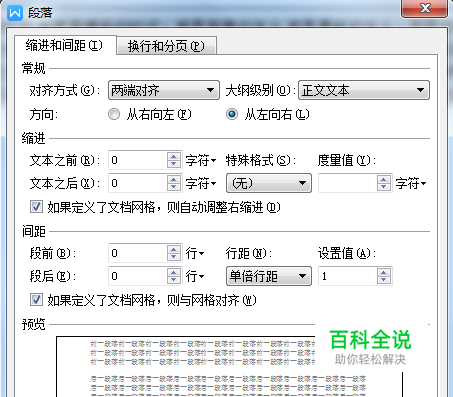Viewport: 453px width, 397px height.
Task: Toggle 如果定义了文档网格，则自动调整右缩进 checkbox
Action: coord(36,207)
